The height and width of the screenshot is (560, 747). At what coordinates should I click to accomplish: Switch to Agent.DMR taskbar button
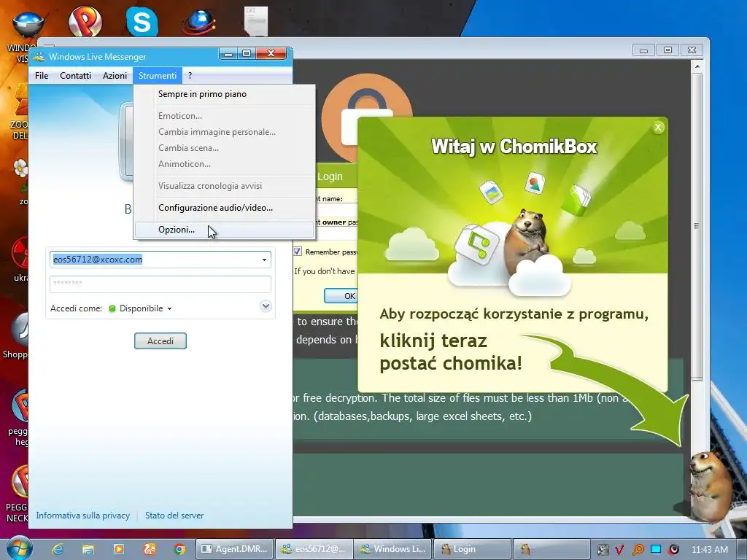(235, 549)
